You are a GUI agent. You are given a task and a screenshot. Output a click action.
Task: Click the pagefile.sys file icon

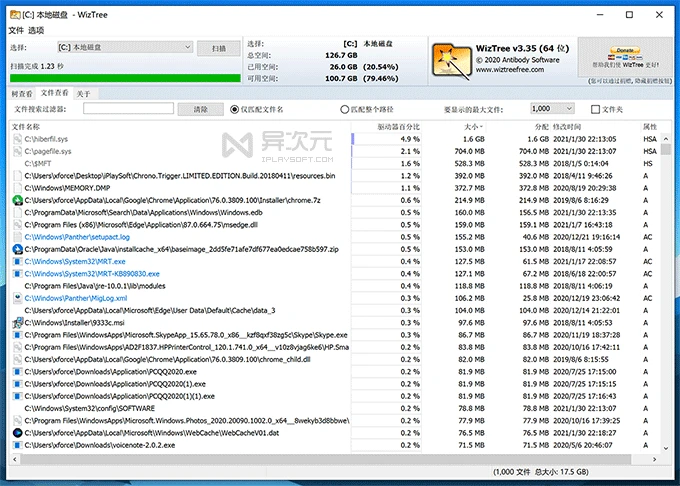click(17, 151)
